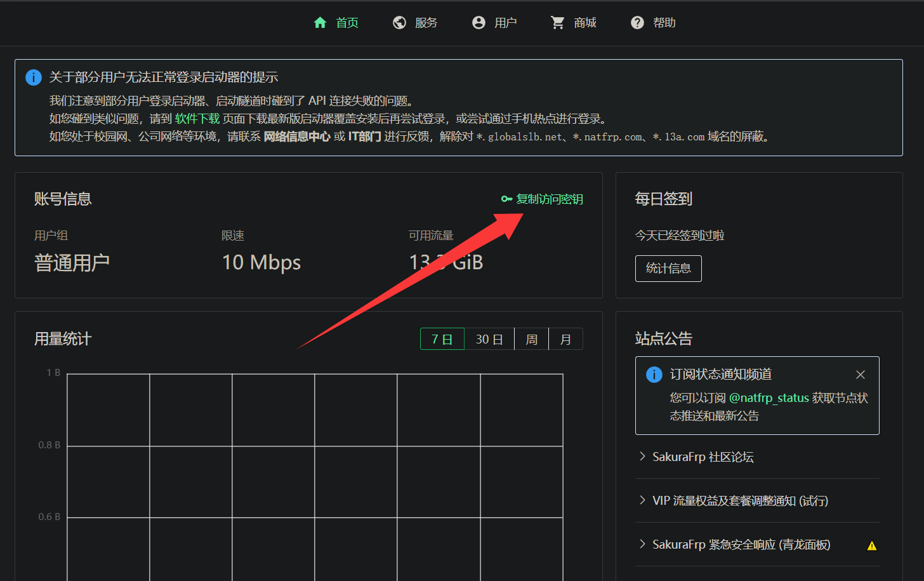This screenshot has width=924, height=581.
Task: Click the globe icon for 服务
Action: pos(399,23)
